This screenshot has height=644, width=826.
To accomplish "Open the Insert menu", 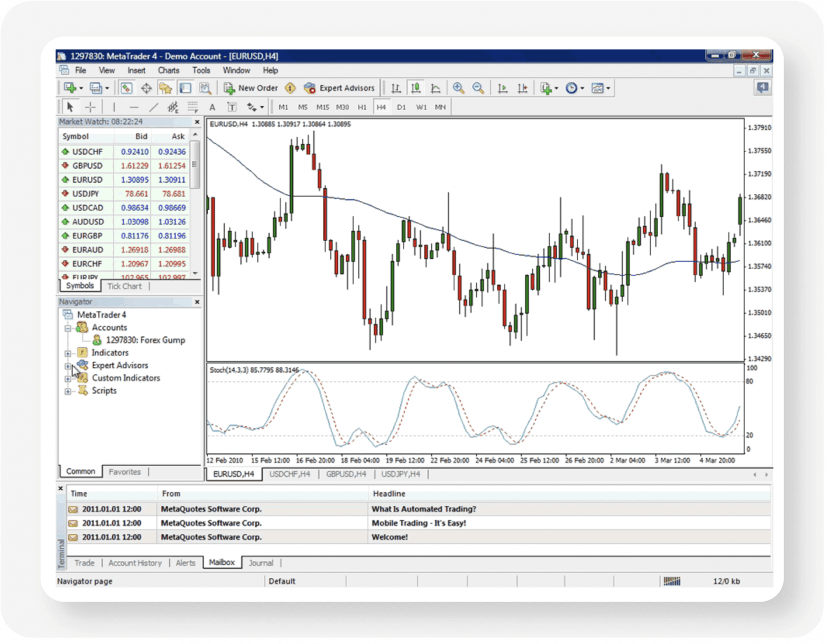I will [x=137, y=70].
